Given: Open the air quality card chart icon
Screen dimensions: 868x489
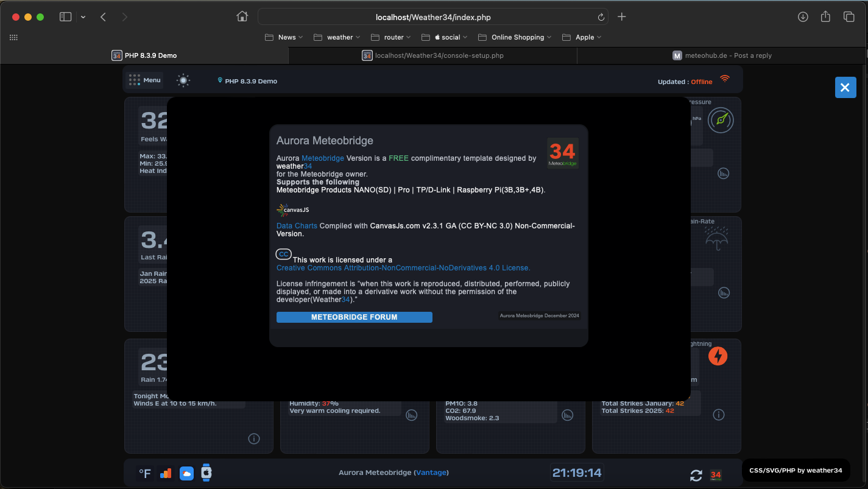Looking at the screenshot, I should point(567,415).
